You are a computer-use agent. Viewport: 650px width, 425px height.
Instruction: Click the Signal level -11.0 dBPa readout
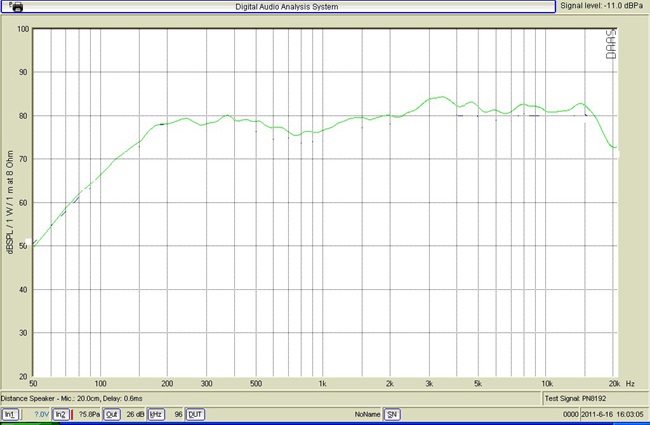tap(601, 6)
